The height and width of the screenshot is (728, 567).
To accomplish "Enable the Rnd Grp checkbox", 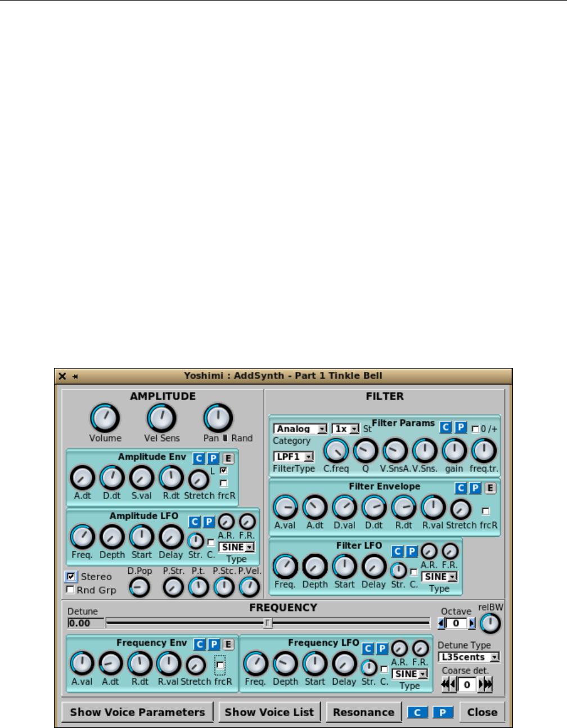I will [x=70, y=590].
